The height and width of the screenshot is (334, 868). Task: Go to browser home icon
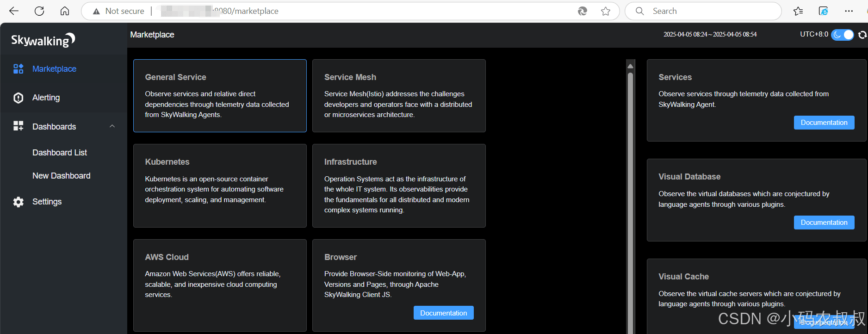[x=65, y=11]
